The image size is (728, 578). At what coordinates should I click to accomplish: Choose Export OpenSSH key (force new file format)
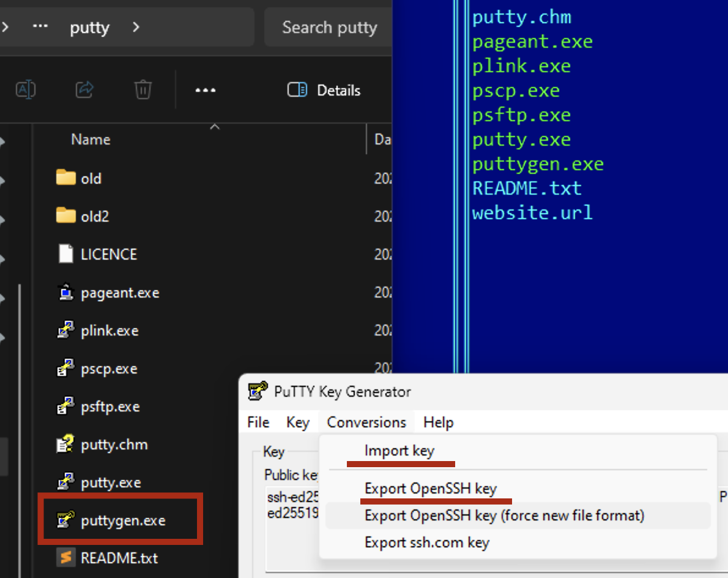pyautogui.click(x=504, y=516)
